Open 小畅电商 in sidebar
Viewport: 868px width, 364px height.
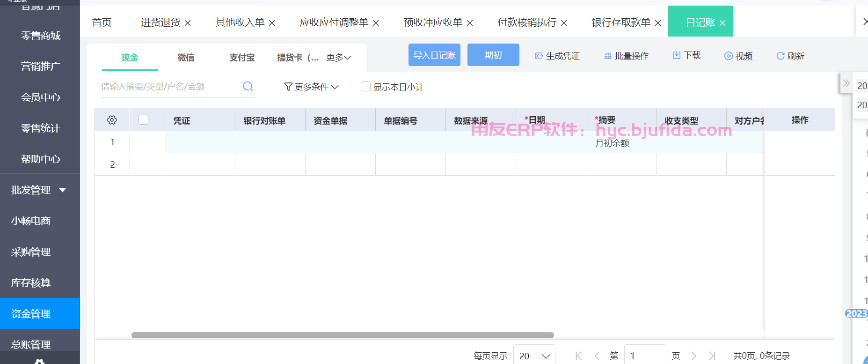(x=31, y=221)
